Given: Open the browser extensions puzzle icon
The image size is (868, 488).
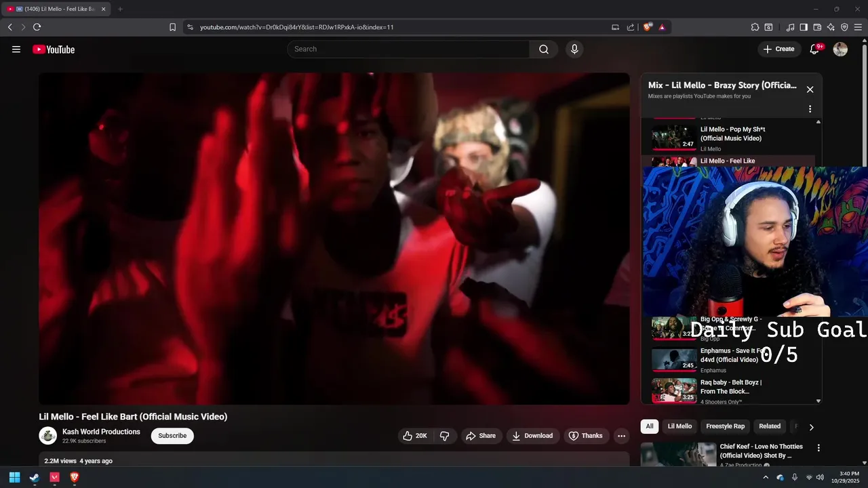Looking at the screenshot, I should 755,27.
